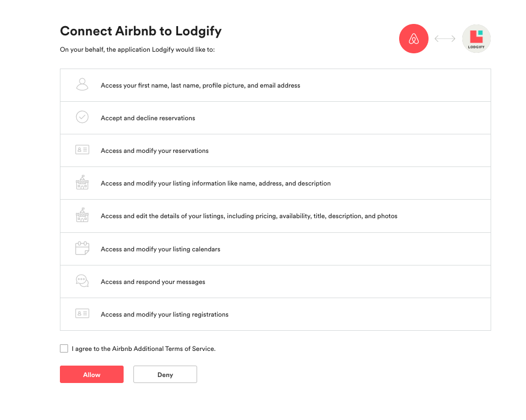Click the castle icon beside pricing details

tap(82, 215)
